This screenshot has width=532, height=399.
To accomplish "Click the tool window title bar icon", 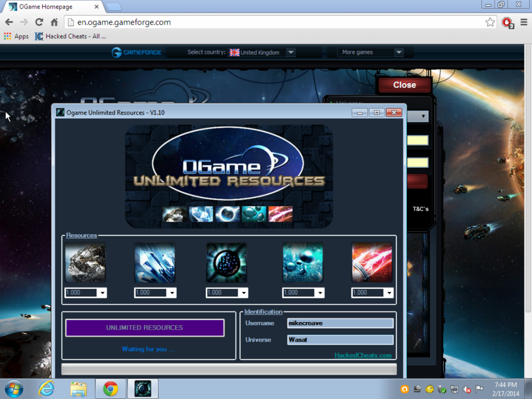I will (60, 112).
